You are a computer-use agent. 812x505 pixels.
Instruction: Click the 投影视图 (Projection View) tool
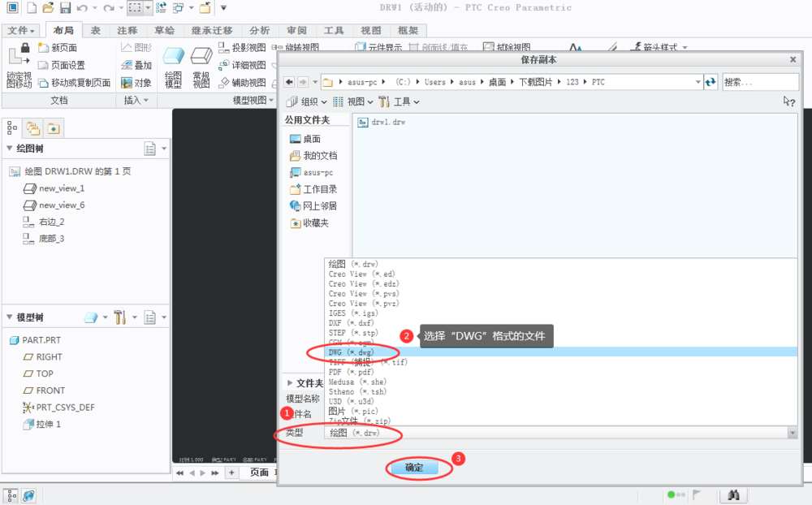point(242,48)
